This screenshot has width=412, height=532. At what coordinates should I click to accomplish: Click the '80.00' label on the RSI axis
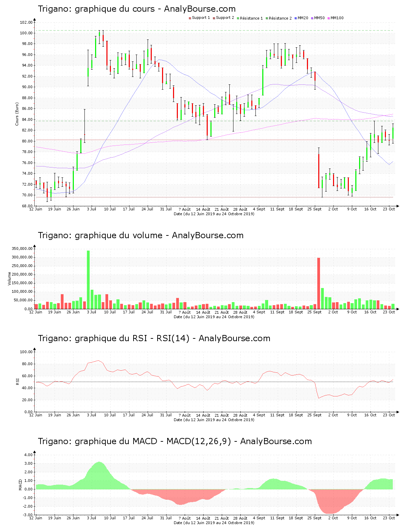click(x=27, y=364)
